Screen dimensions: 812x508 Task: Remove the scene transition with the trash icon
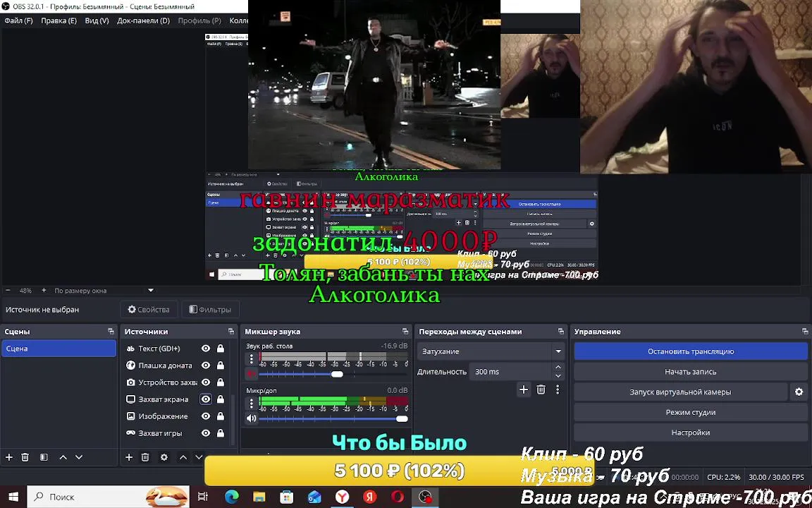point(541,389)
